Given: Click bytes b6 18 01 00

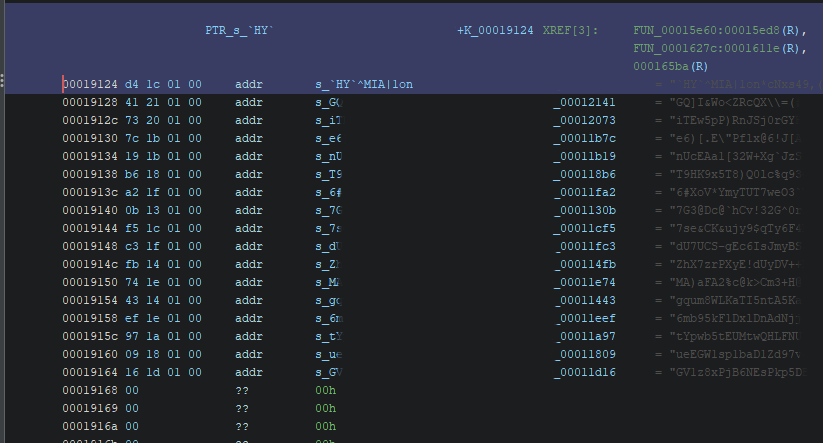Looking at the screenshot, I should click(163, 174).
